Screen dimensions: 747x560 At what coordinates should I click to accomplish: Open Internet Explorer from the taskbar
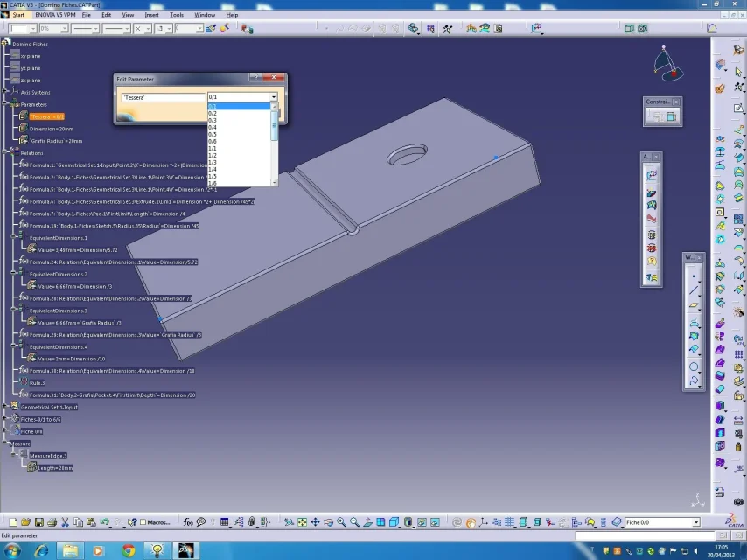tap(41, 551)
